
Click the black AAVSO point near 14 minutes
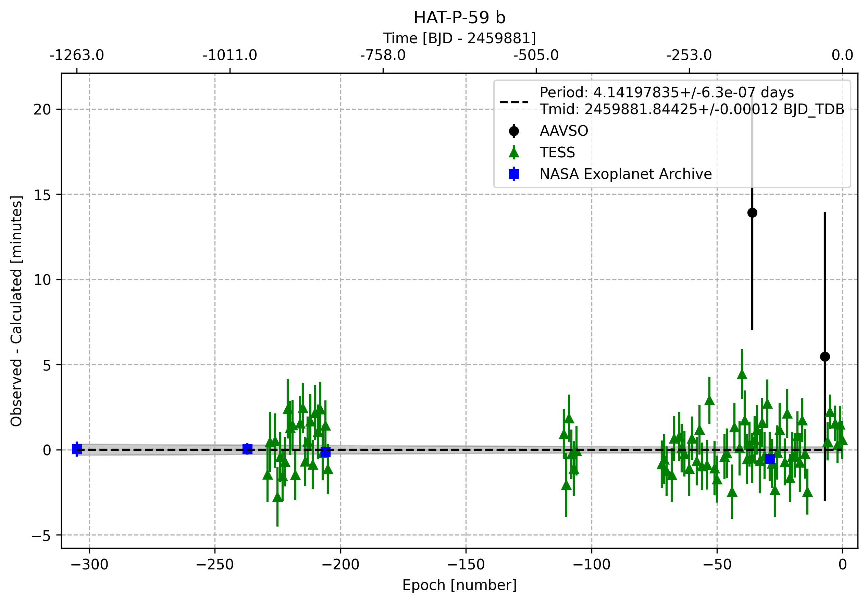coord(752,213)
